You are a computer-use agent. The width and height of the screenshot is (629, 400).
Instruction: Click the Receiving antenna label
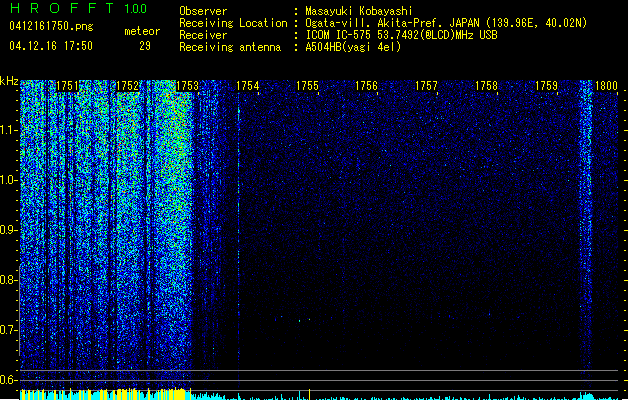pos(230,47)
